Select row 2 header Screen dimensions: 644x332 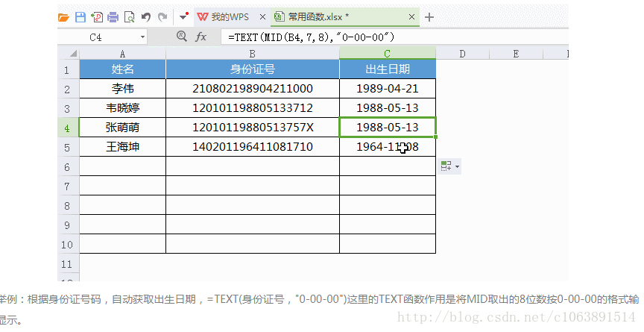point(67,89)
